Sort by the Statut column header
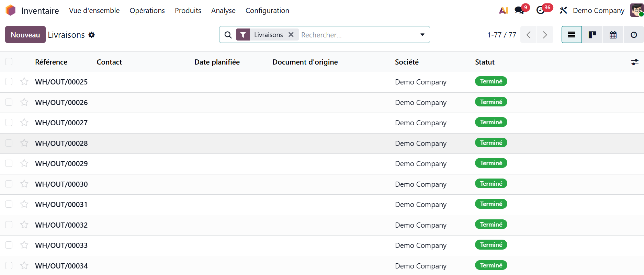The width and height of the screenshot is (644, 275). 485,62
